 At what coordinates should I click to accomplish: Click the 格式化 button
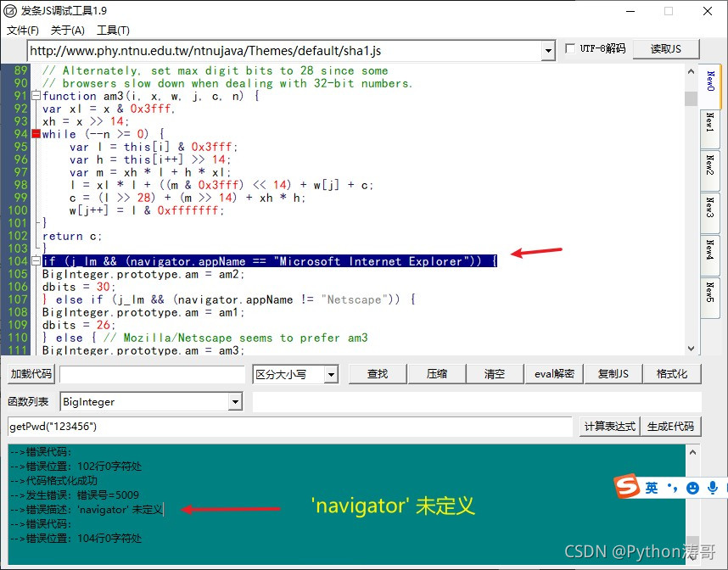672,374
